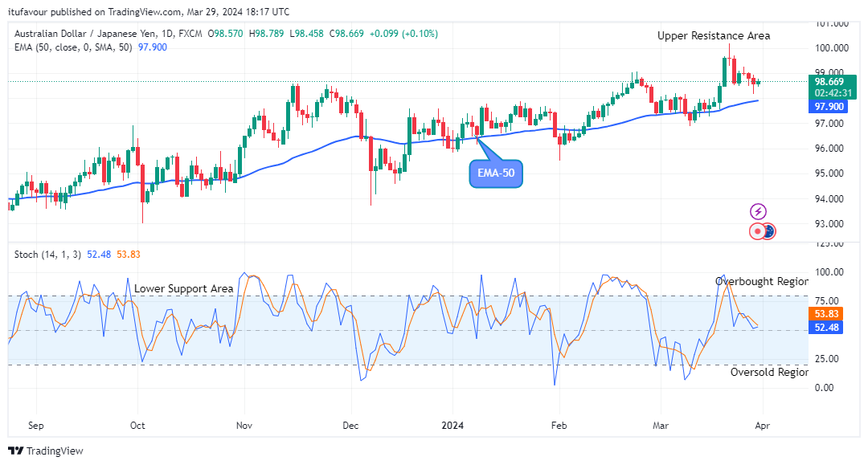Click the 25.00 stochastic scale label
Screen dimensions: 868x465
[x=826, y=359]
